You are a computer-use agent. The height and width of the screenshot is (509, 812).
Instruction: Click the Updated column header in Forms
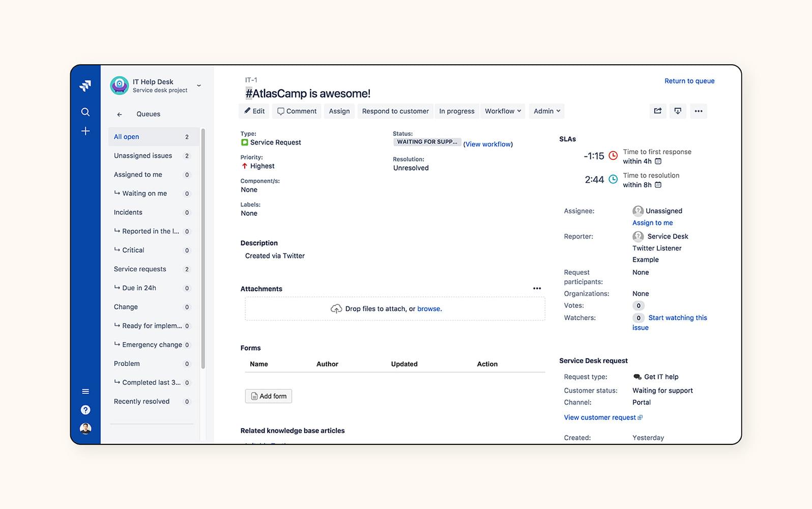tap(404, 364)
